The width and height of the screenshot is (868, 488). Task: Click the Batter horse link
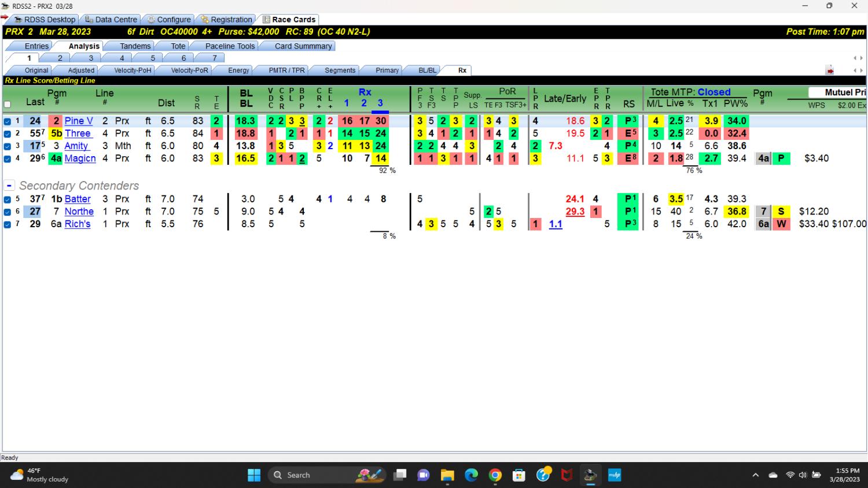pyautogui.click(x=78, y=199)
